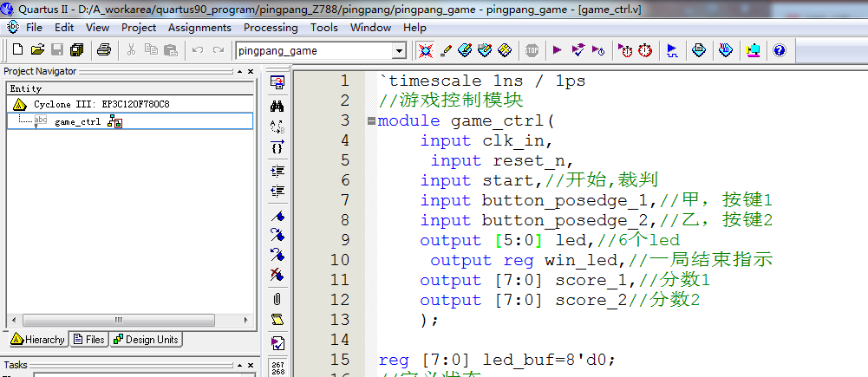Click the paperclip icon in the editor sidebar
868x377 pixels.
pos(277,299)
